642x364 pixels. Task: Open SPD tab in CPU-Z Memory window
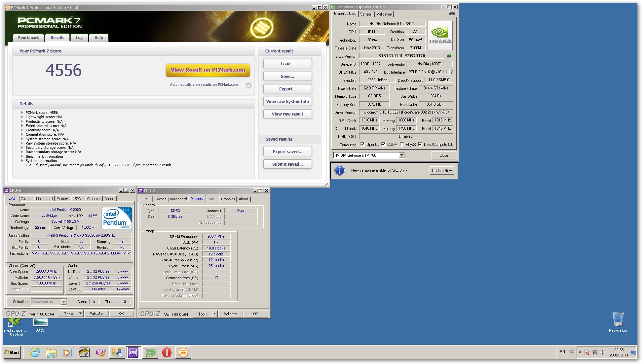(212, 199)
